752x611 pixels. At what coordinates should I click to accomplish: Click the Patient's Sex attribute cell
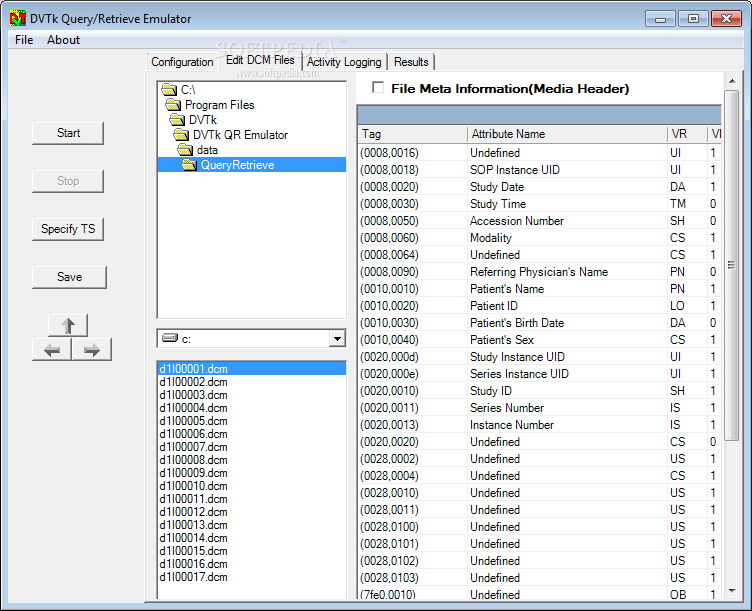(567, 340)
